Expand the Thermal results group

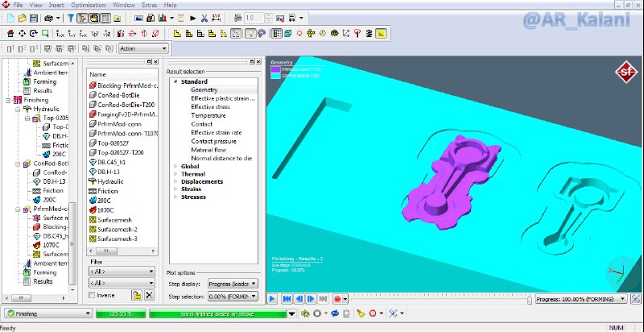coord(175,174)
